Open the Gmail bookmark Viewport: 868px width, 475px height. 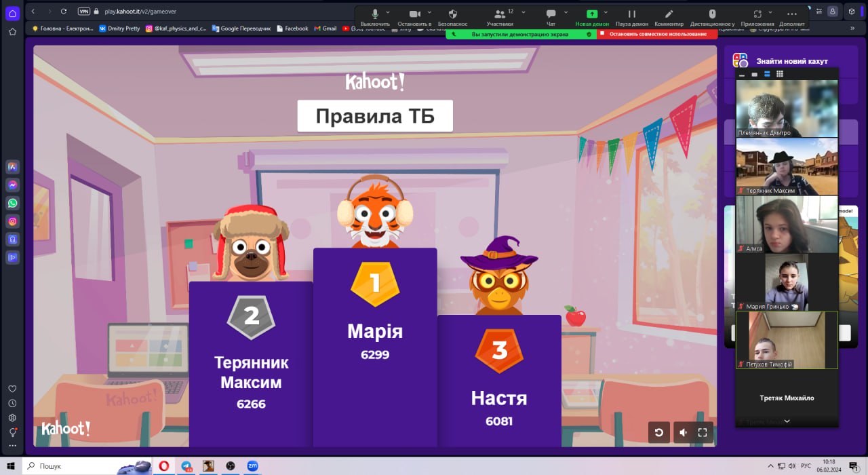(x=325, y=28)
